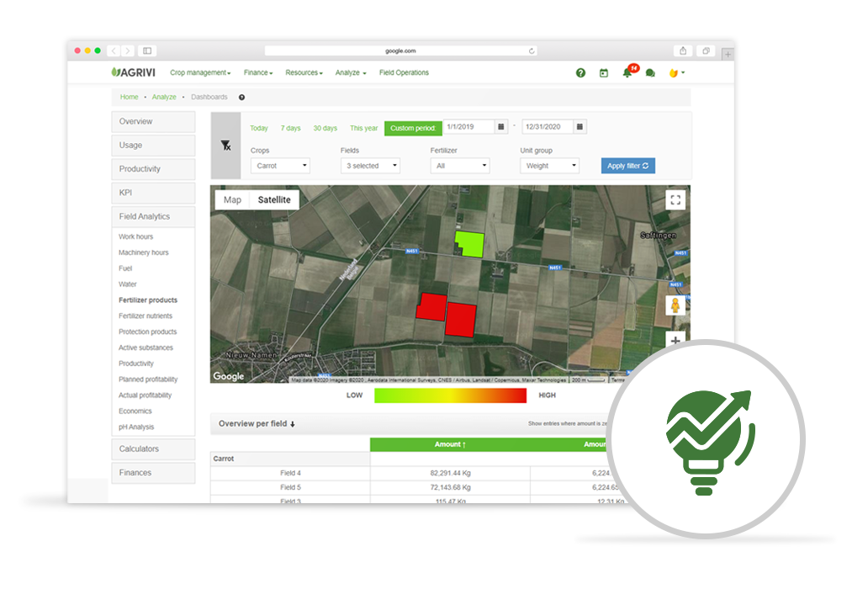
Task: Click the dashboard info icon in breadcrumb
Action: pos(241,98)
